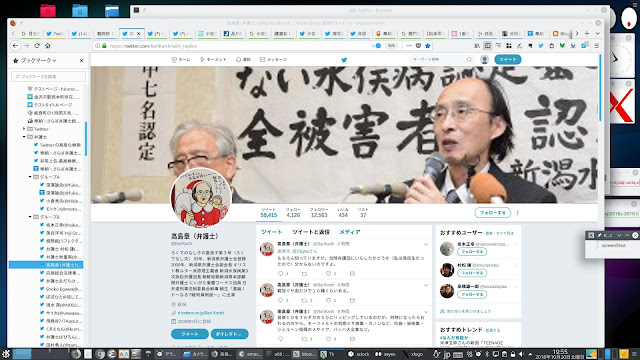Open the account avatar menu
Viewport: 640px width, 360px height.
point(484,60)
